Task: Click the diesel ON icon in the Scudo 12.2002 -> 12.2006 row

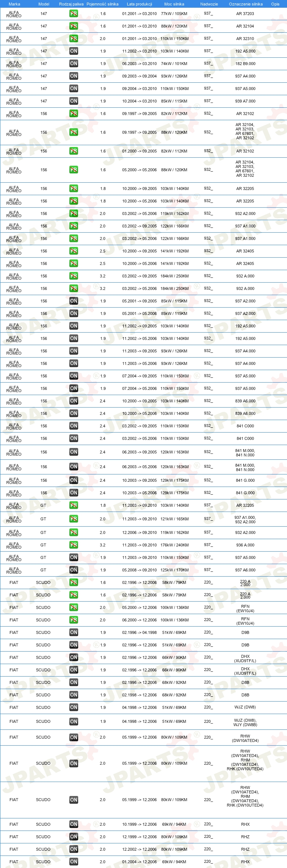Action: tap(74, 849)
